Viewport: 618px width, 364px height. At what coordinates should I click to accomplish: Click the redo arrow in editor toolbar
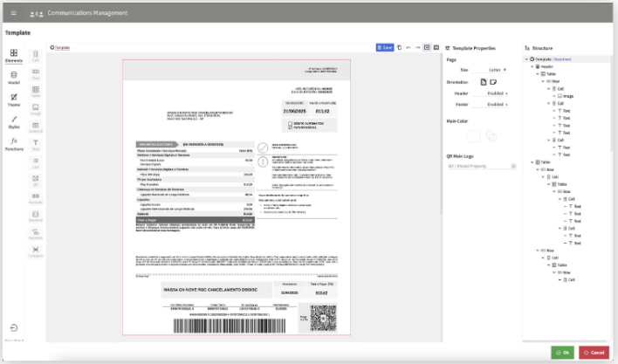(416, 47)
